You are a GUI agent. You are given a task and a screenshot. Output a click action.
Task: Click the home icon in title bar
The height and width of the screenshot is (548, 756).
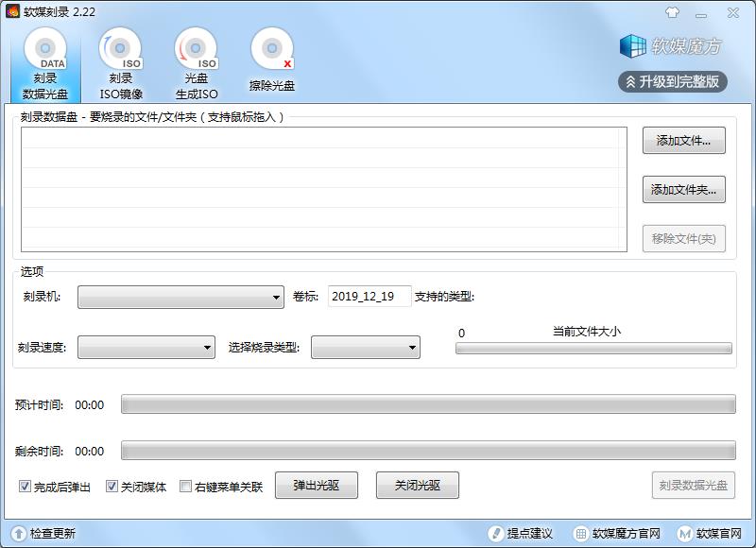[x=673, y=13]
